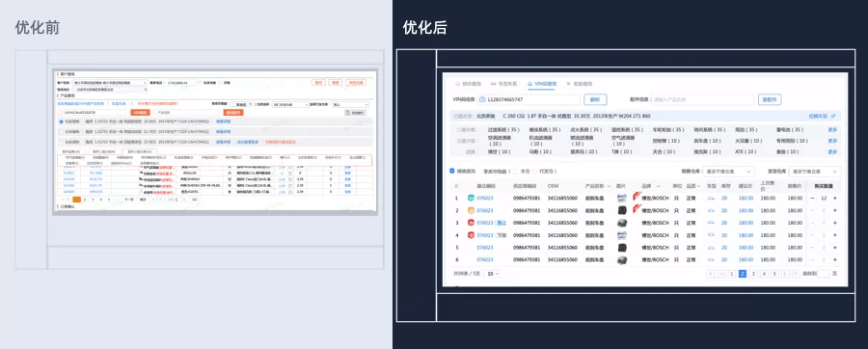Open the product thumbnail in row 6
This screenshot has width=868, height=349.
point(622,259)
